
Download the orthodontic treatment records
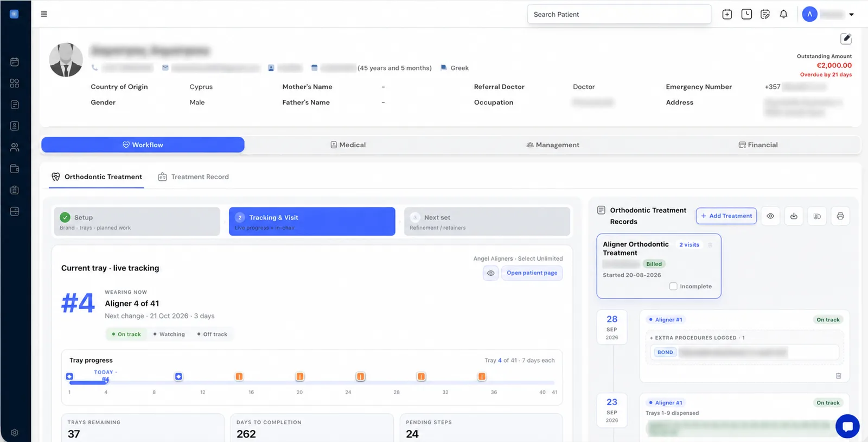pos(794,216)
